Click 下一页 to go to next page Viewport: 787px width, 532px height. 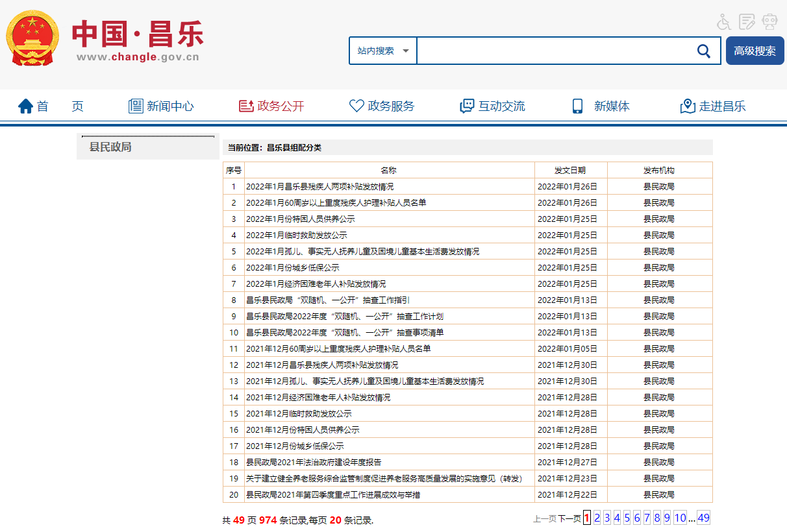click(x=569, y=518)
